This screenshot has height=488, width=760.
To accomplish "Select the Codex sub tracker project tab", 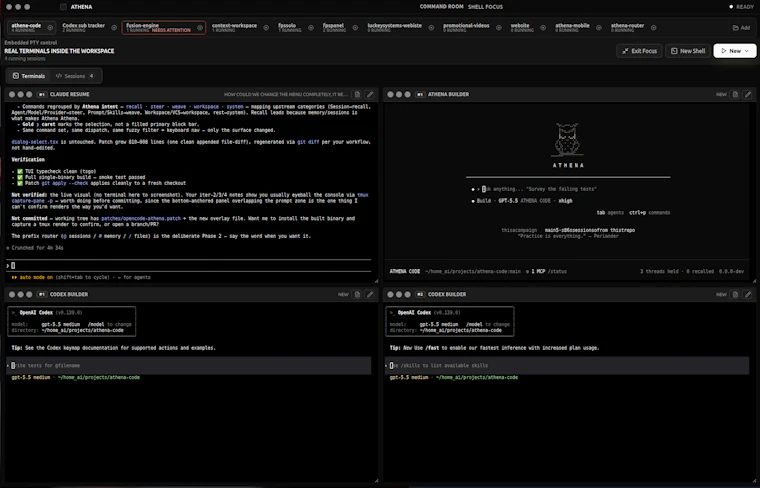I will pyautogui.click(x=90, y=28).
